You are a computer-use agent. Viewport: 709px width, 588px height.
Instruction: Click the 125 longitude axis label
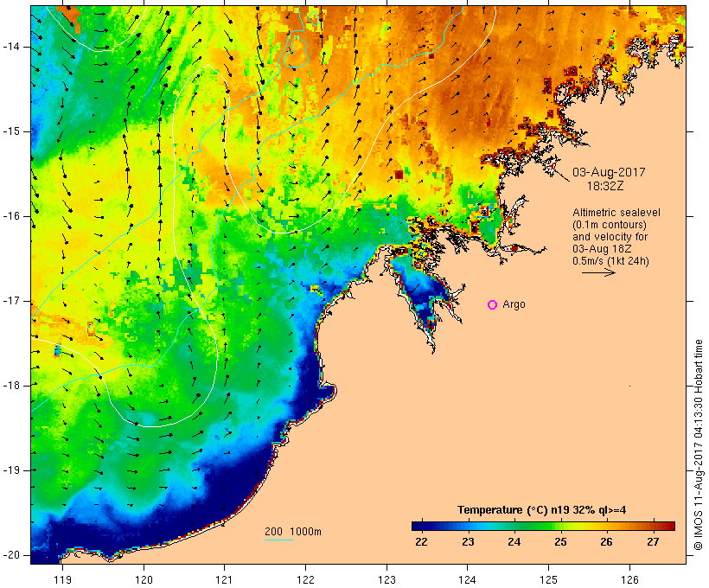click(548, 579)
